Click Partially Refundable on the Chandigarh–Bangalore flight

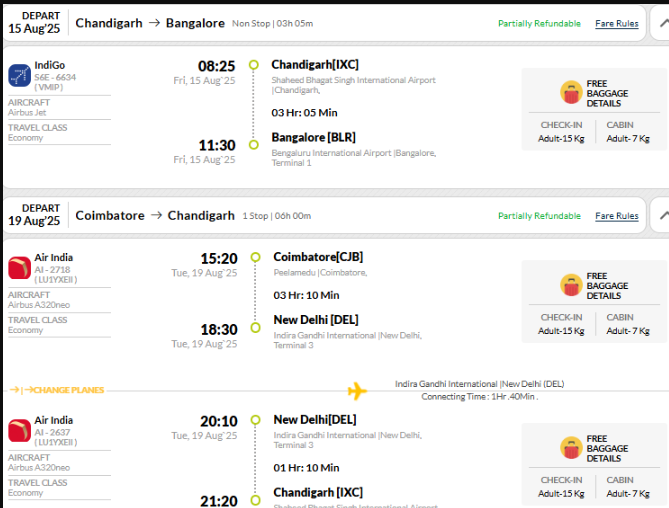(x=539, y=23)
